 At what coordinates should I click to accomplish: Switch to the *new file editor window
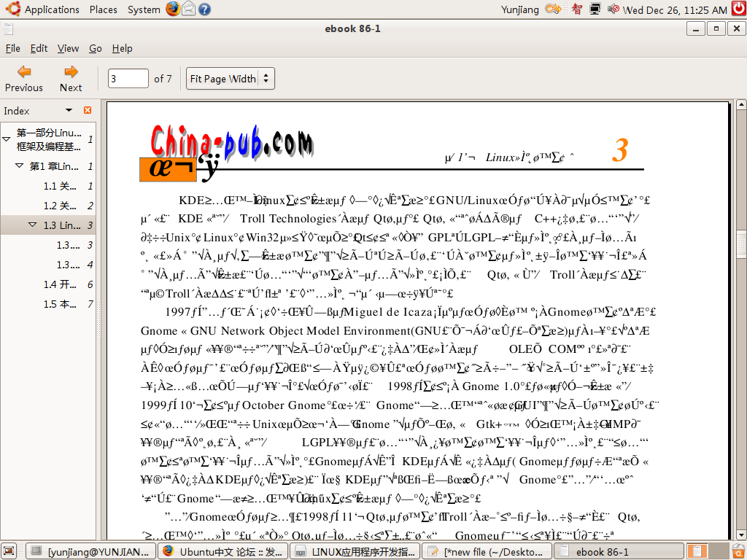[x=487, y=551]
